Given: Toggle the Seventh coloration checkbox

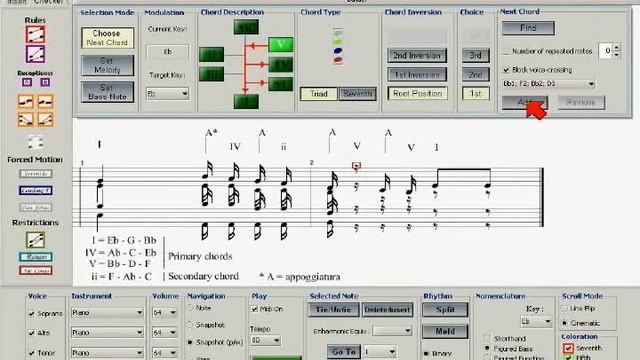Looking at the screenshot, I should pos(568,348).
